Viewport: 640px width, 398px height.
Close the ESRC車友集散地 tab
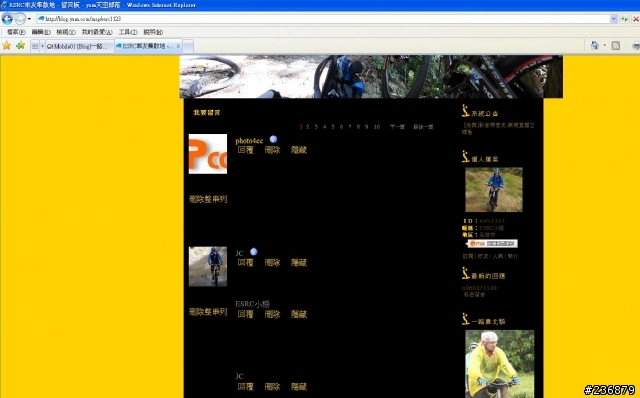[178, 46]
